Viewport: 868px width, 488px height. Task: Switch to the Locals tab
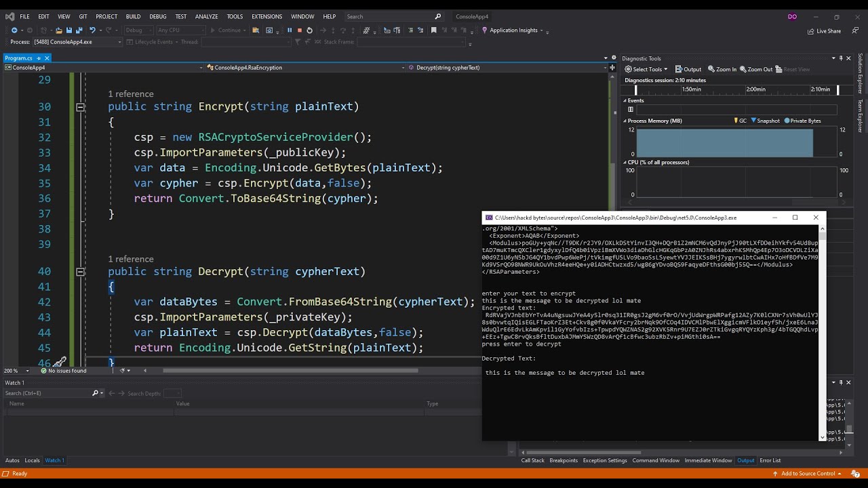[x=32, y=461]
